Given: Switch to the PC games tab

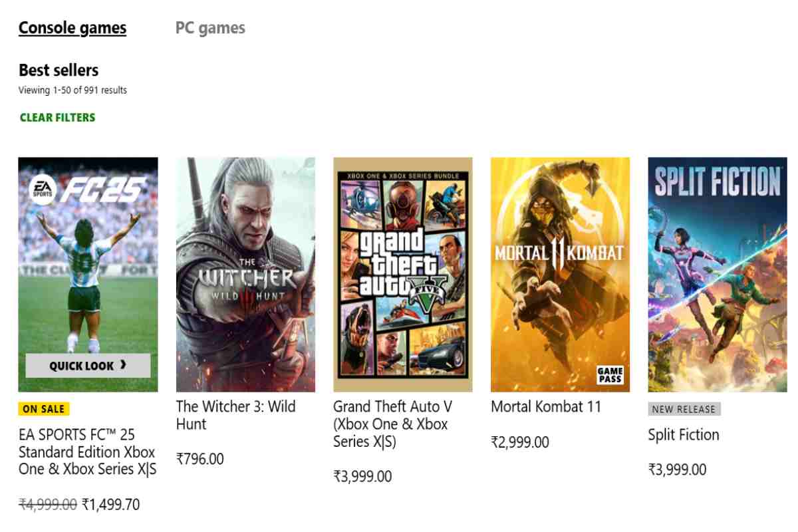Looking at the screenshot, I should pos(210,28).
